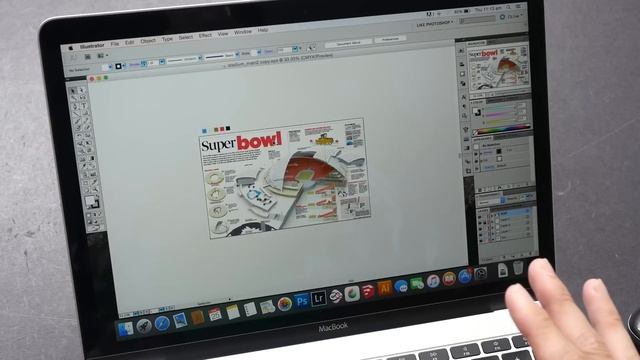This screenshot has height=360, width=640.
Task: Open iTunes from the dock
Action: (x=433, y=281)
